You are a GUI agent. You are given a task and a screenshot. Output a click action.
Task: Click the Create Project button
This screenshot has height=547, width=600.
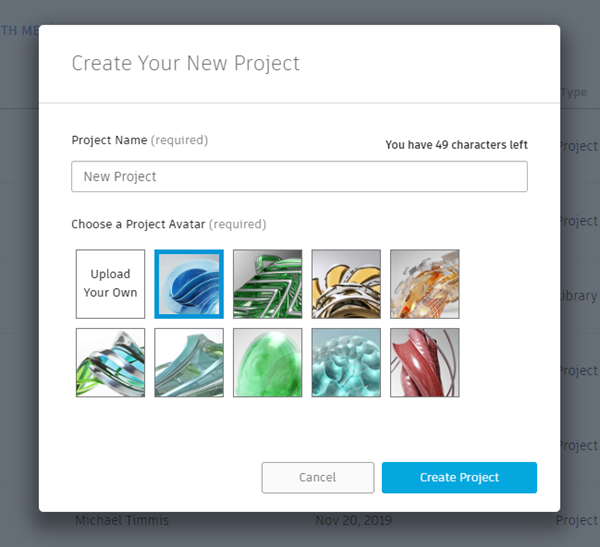point(459,477)
